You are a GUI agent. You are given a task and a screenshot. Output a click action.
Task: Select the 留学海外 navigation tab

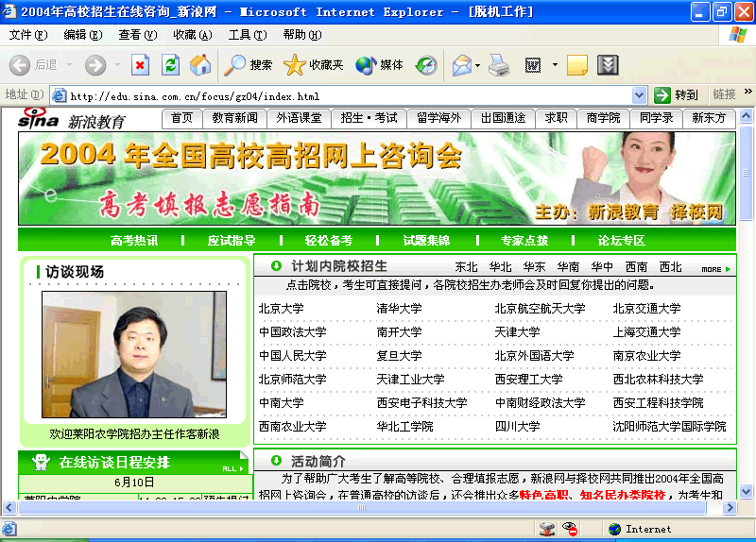[x=439, y=118]
